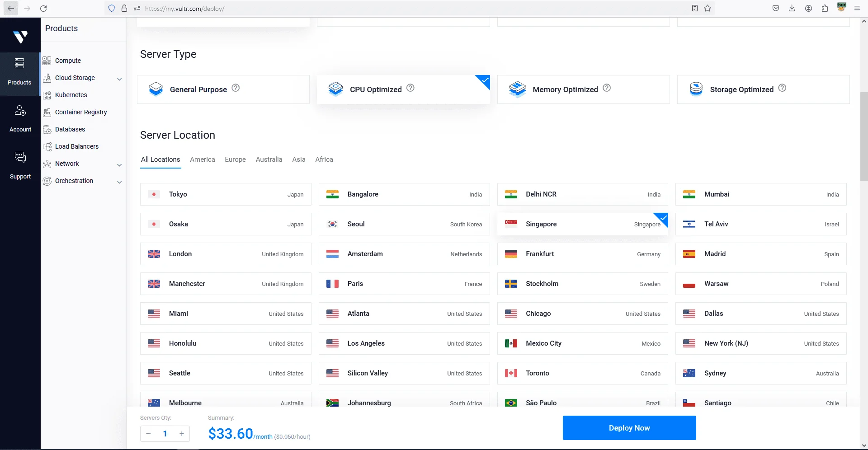This screenshot has height=450, width=868.
Task: Click the Vultr logo icon
Action: pos(20,37)
